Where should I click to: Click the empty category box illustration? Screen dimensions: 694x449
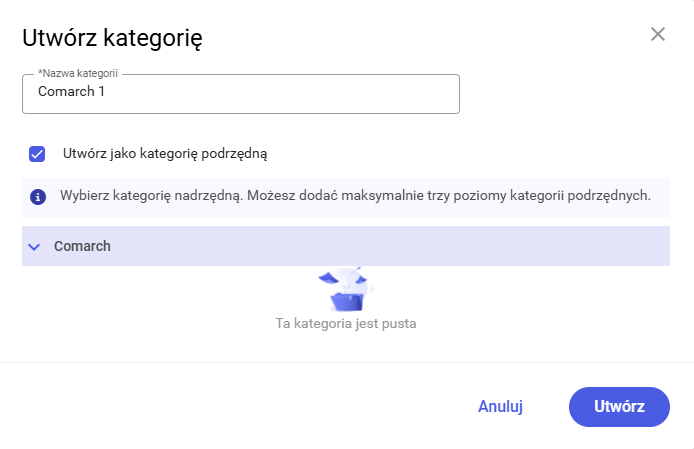pos(345,290)
